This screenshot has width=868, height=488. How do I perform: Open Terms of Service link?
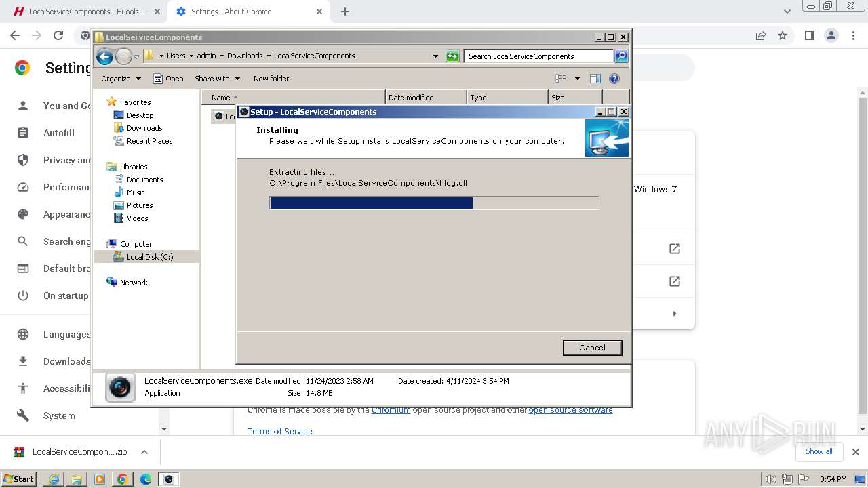[280, 431]
